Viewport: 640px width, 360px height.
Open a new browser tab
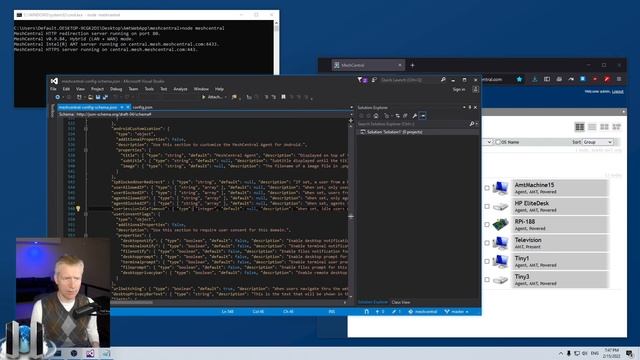[412, 65]
